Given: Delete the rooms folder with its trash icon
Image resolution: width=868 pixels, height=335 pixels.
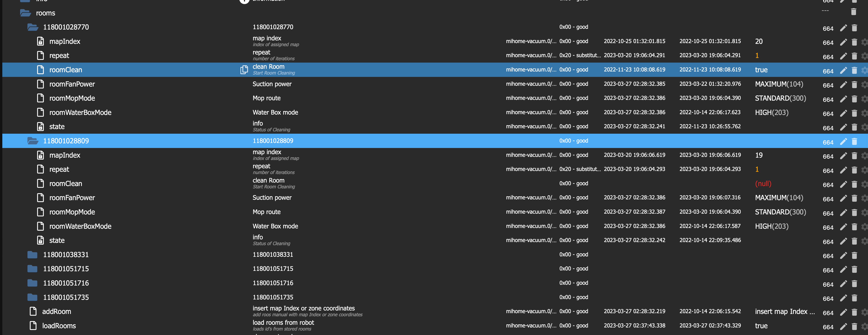Looking at the screenshot, I should pyautogui.click(x=853, y=12).
